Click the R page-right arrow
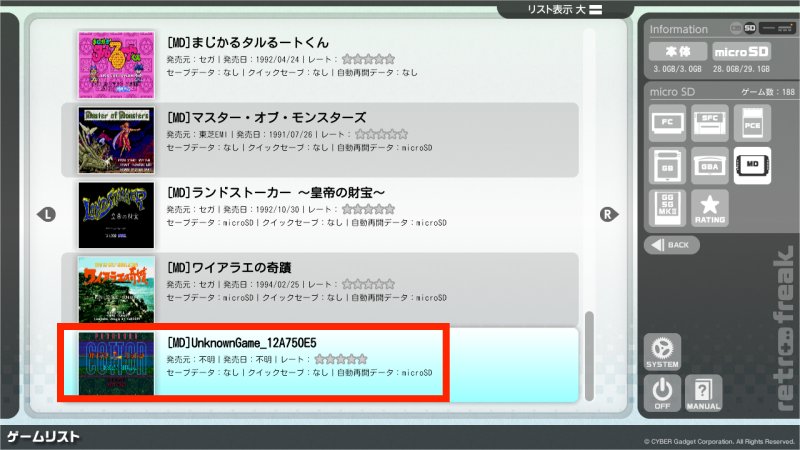 tap(609, 214)
